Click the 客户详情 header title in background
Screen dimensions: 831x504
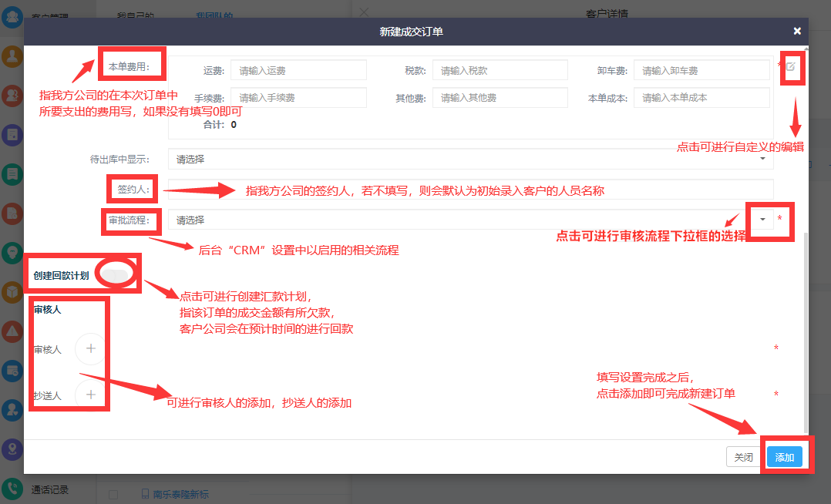[607, 14]
